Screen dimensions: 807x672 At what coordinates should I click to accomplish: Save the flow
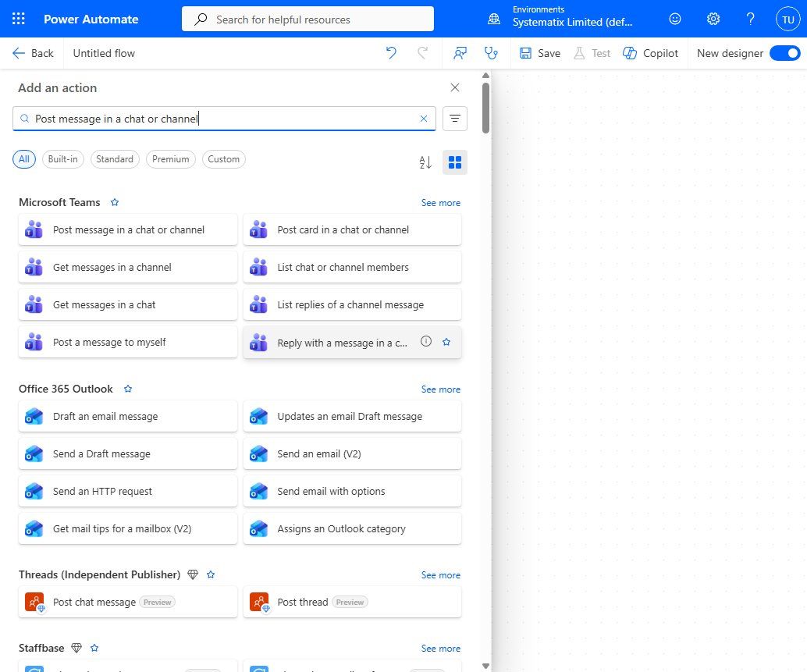[540, 53]
